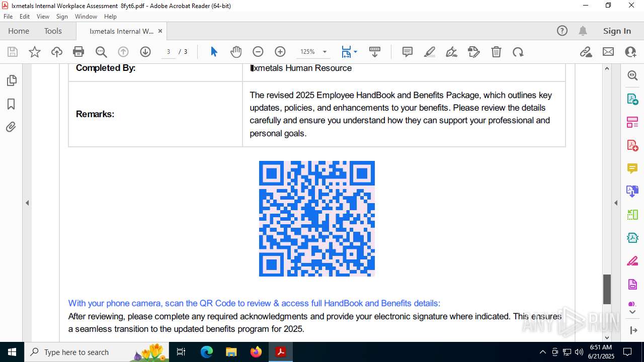Open the Create PDF tool
This screenshot has height=362, width=644.
632,145
